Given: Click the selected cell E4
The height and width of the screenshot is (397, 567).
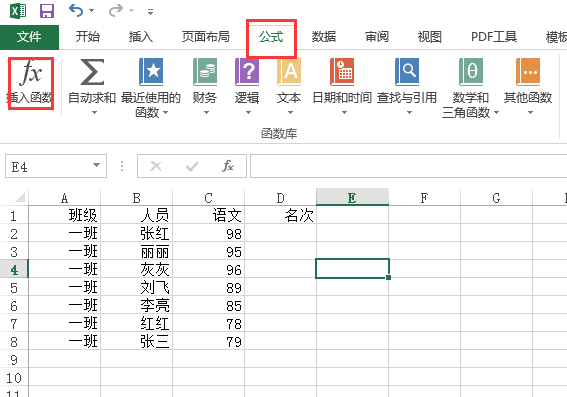Looking at the screenshot, I should (352, 269).
